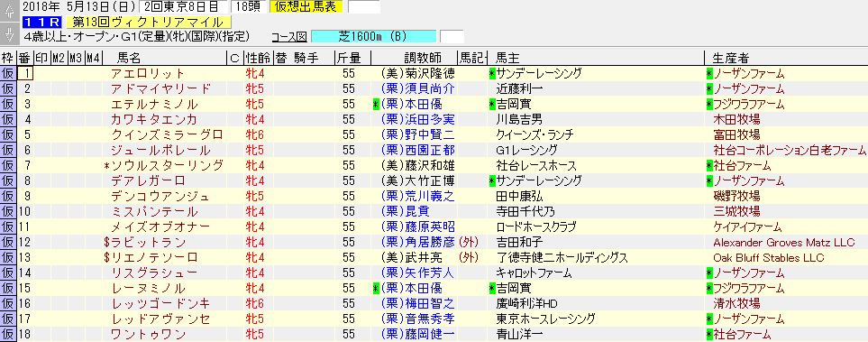Click owner 近藤利一

(x=519, y=88)
